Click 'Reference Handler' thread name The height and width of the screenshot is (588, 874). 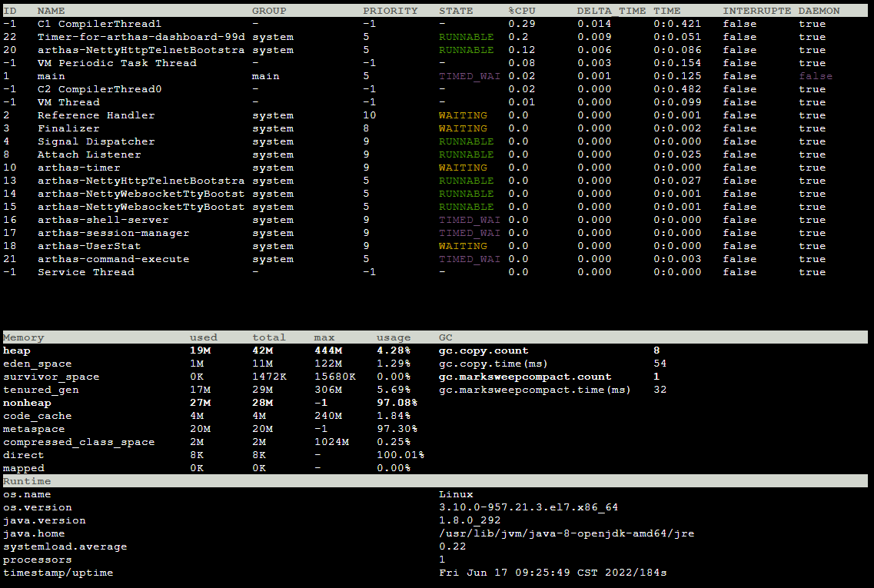[x=96, y=115]
